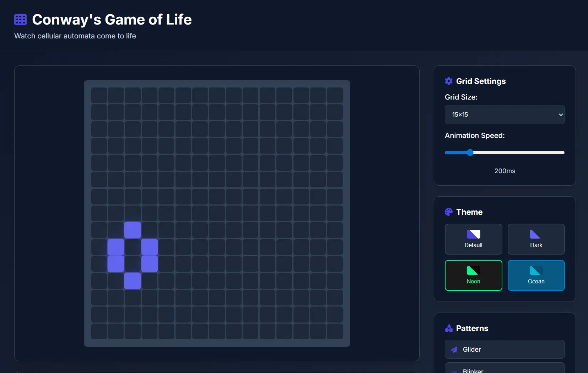The width and height of the screenshot is (588, 373).
Task: Select the Default theme
Action: (473, 239)
